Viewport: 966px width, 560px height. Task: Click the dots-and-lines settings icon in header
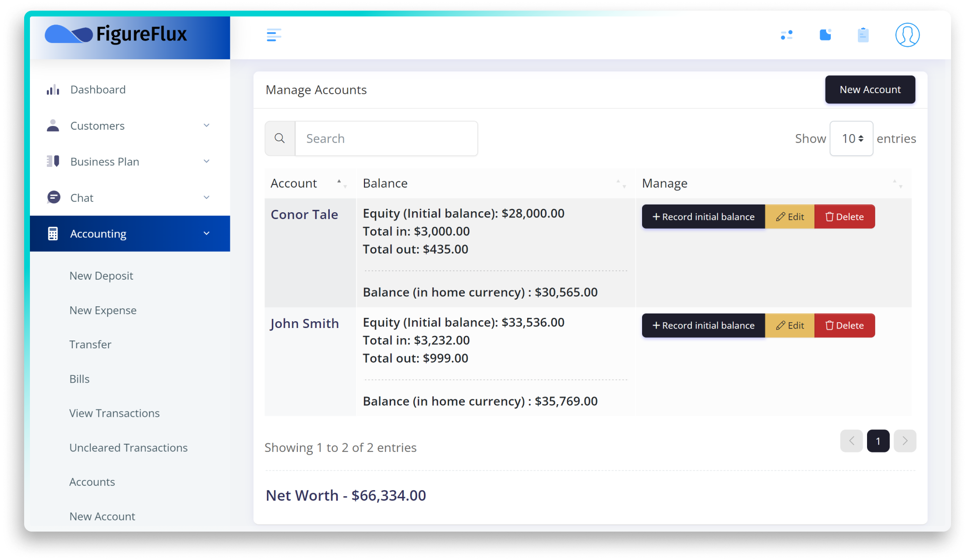[786, 35]
